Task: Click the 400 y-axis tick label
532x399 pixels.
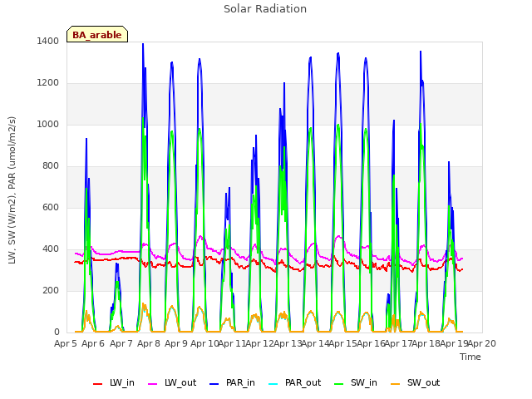Action: click(x=51, y=249)
